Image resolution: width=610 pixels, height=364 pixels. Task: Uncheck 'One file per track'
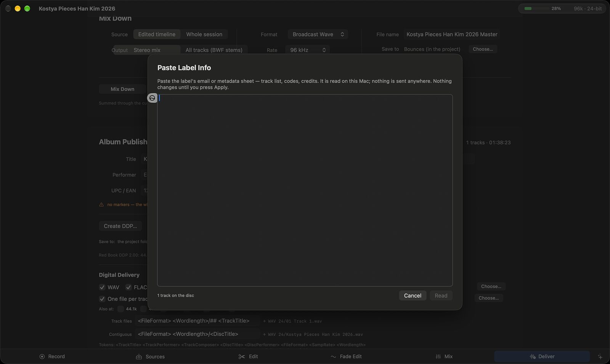click(x=102, y=299)
